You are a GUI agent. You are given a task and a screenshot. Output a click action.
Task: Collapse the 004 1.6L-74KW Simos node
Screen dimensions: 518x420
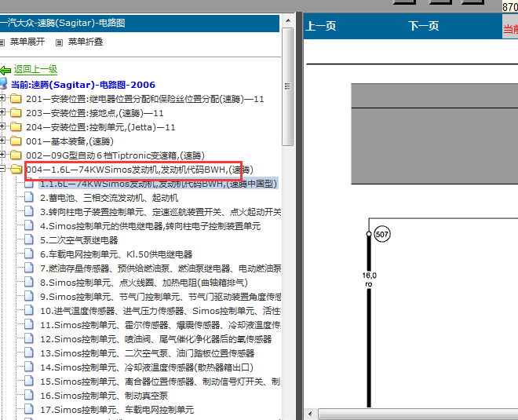click(x=2, y=169)
